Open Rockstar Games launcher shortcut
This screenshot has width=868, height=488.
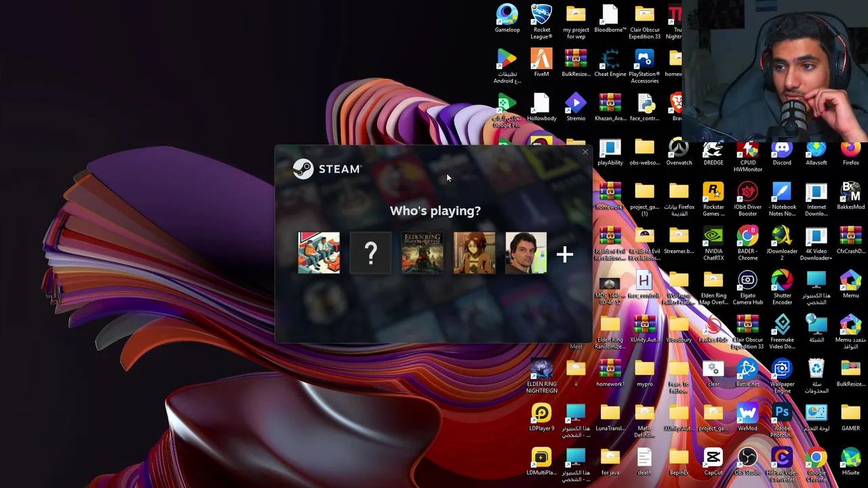713,199
